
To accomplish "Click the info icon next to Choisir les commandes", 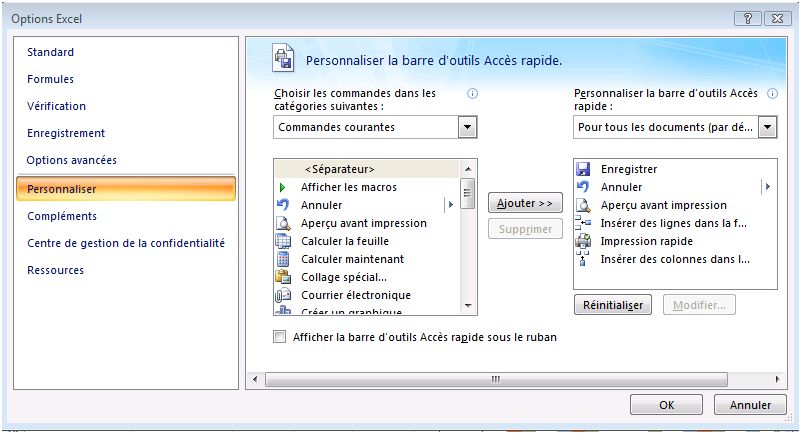I will tap(473, 93).
